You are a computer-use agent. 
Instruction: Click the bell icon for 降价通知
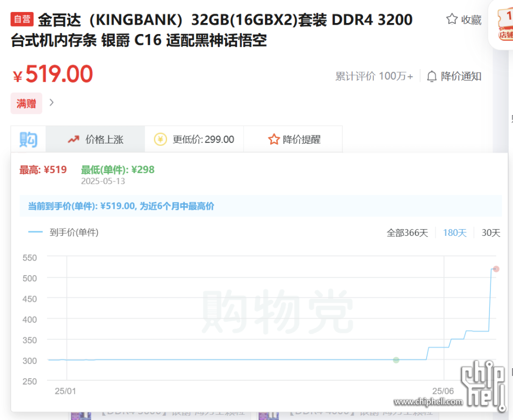point(431,76)
